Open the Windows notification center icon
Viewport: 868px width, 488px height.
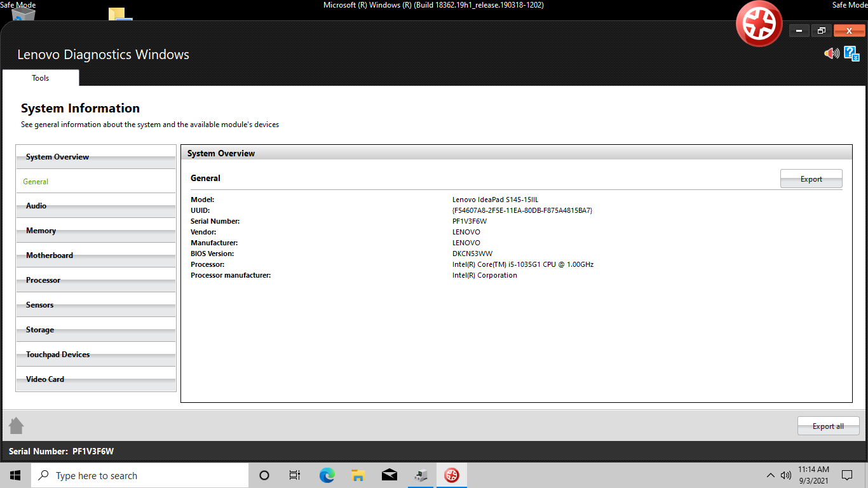(847, 475)
